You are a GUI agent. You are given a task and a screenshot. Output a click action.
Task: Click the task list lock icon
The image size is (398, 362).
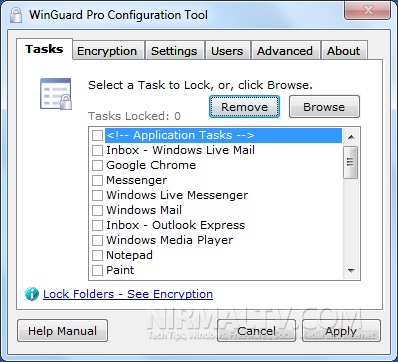coord(56,94)
